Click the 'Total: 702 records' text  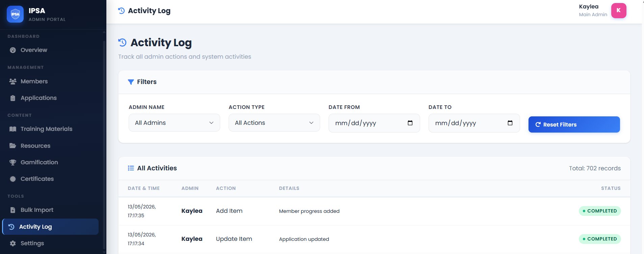pos(595,168)
